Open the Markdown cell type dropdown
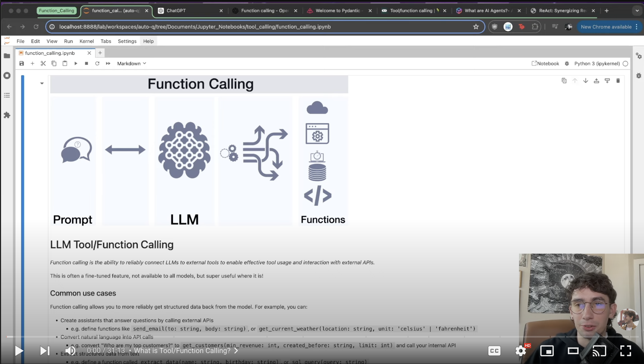Viewport: 644px width, 364px height. coord(132,63)
